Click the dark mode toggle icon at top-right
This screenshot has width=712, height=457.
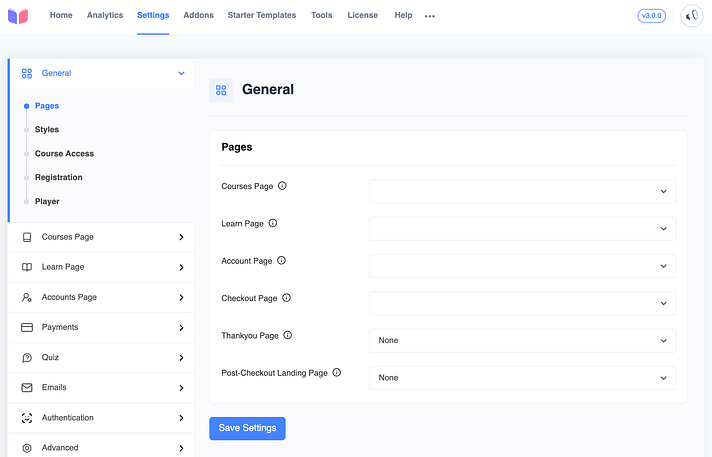[692, 16]
